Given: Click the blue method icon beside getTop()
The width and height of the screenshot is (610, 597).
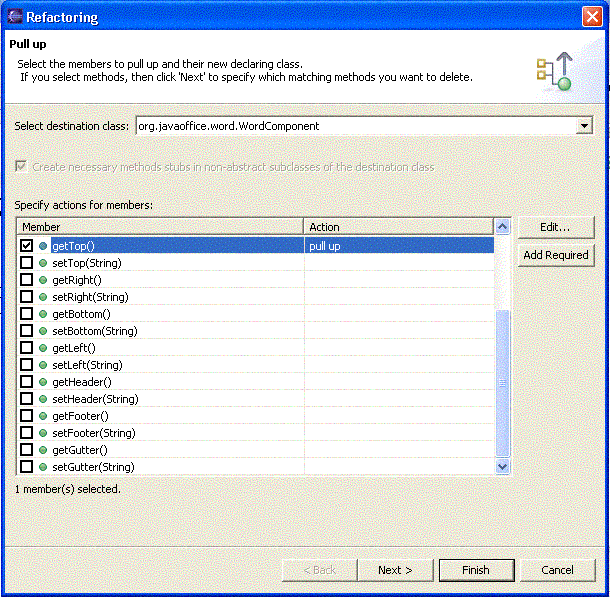Looking at the screenshot, I should point(43,246).
